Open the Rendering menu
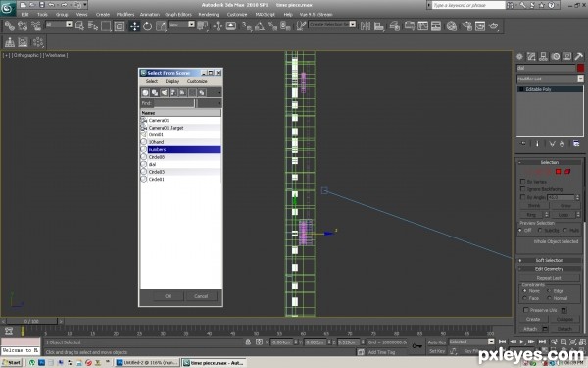This screenshot has width=588, height=368. tap(209, 15)
